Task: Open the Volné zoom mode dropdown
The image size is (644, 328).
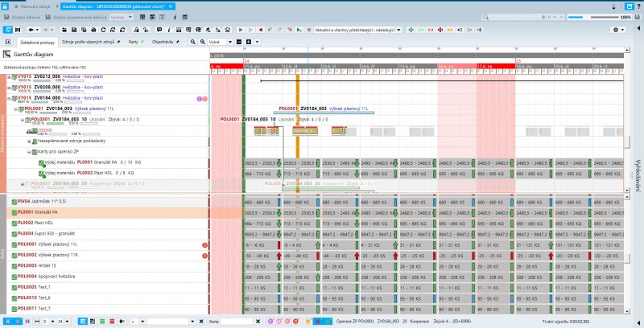Action: tap(218, 41)
